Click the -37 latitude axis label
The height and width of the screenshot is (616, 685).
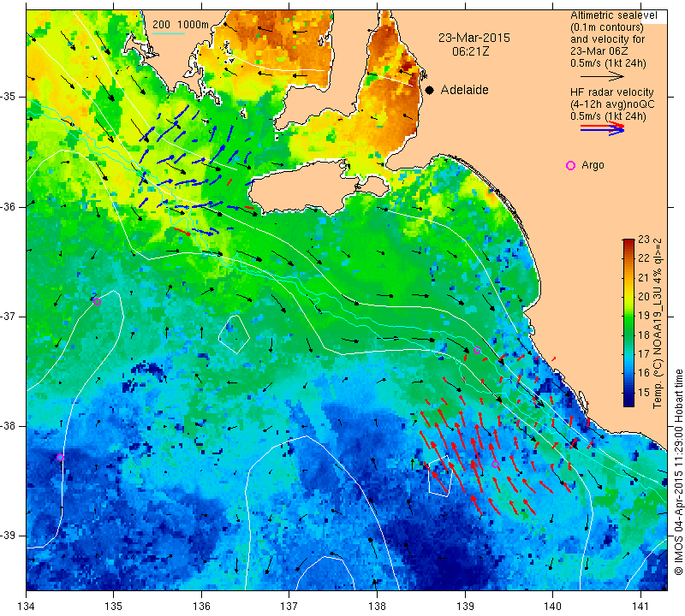coord(9,316)
